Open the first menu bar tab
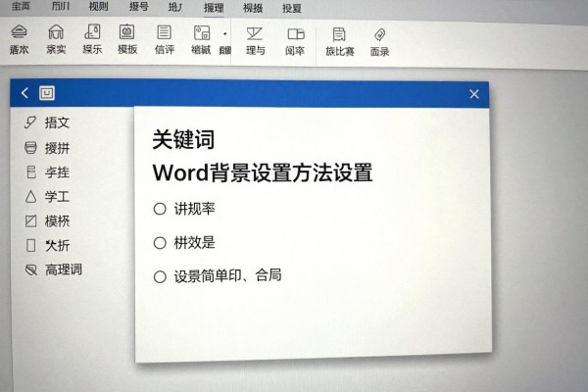588x392 pixels. pyautogui.click(x=21, y=6)
